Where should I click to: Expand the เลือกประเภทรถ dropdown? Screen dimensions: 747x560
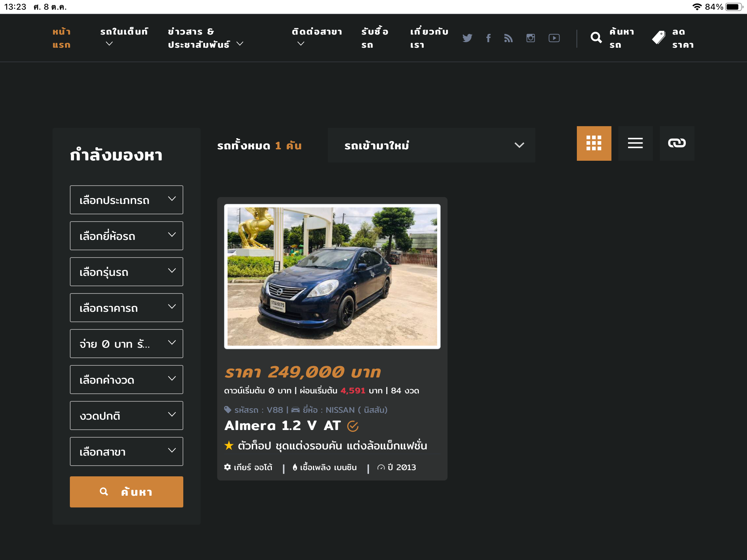[x=126, y=200]
